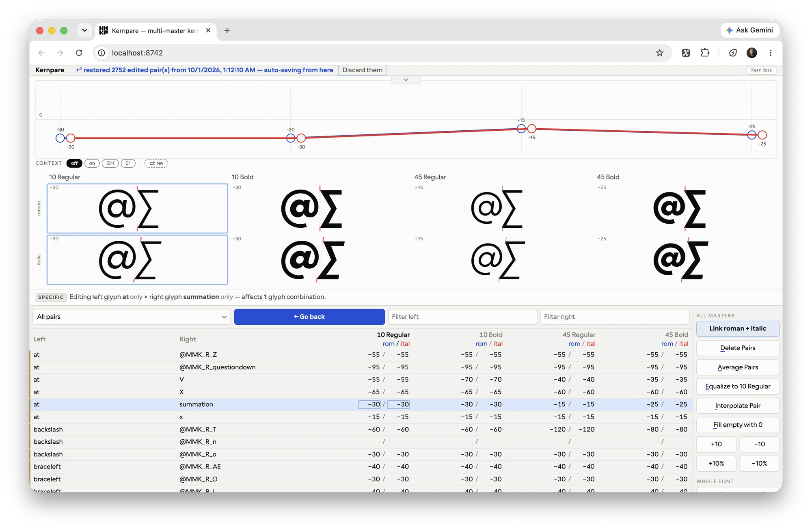Toggle Link roman + italic
The image size is (812, 531).
737,328
